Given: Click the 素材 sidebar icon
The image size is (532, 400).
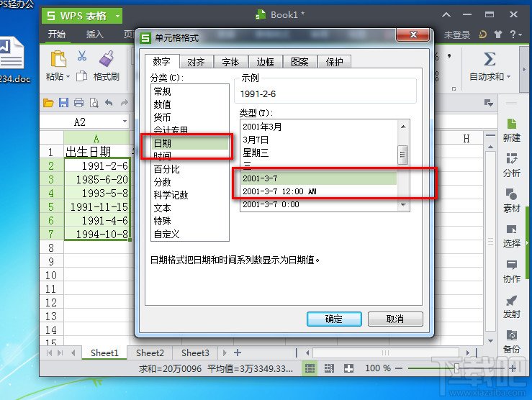Looking at the screenshot, I should tap(512, 200).
